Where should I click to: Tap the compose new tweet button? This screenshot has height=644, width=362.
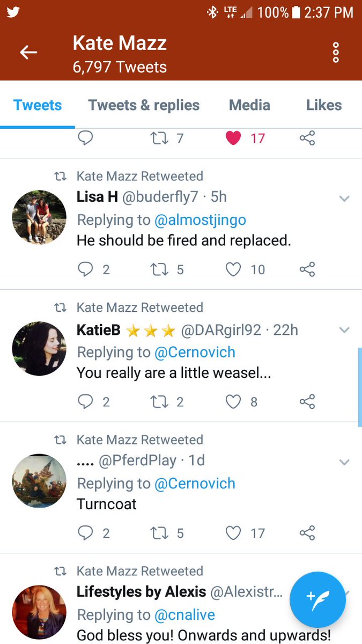[x=317, y=599]
